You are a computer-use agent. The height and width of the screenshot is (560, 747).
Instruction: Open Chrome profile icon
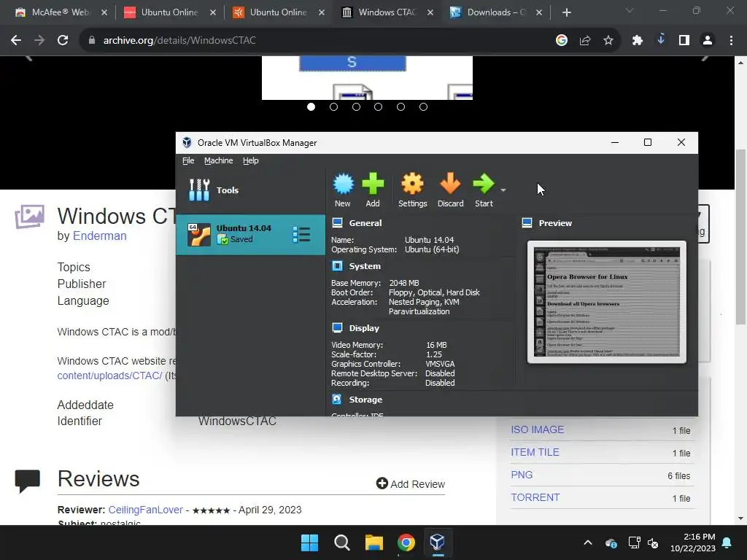(x=708, y=41)
